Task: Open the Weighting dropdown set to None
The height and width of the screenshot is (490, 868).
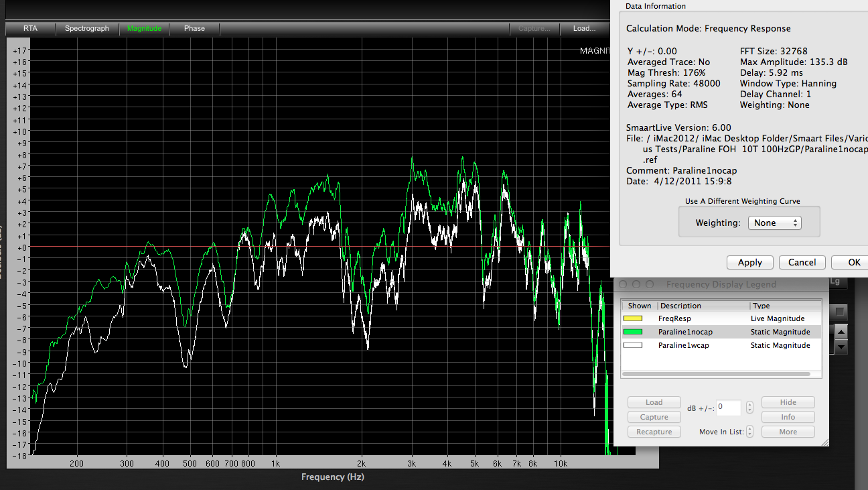Action: [774, 223]
